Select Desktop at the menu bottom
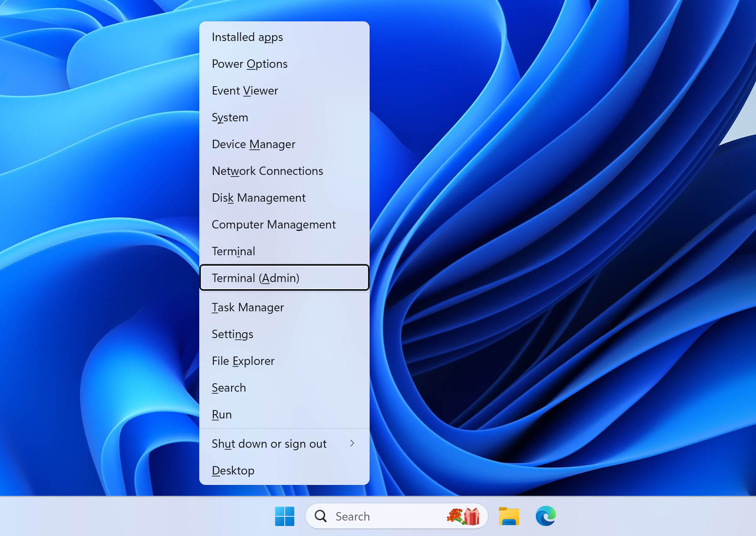Viewport: 756px width, 536px height. pos(285,471)
